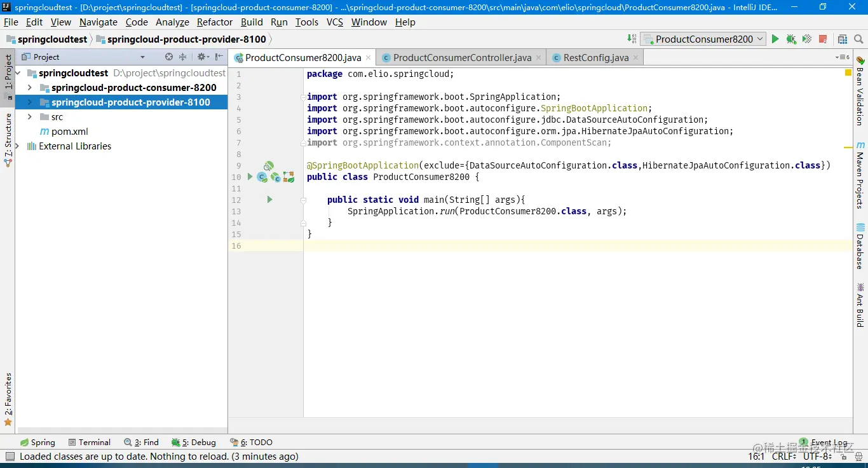The width and height of the screenshot is (868, 468).
Task: Close the ProductConsumer8200.java tab
Action: [x=369, y=58]
